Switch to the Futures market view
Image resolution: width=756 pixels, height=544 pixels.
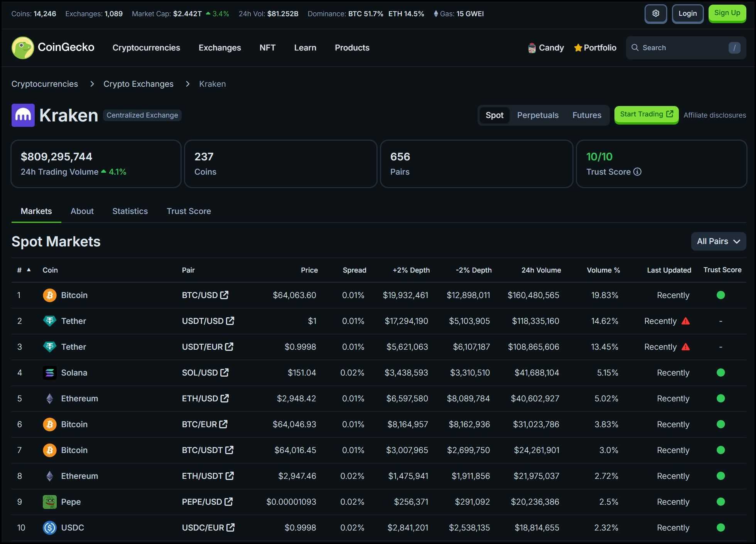click(x=586, y=115)
